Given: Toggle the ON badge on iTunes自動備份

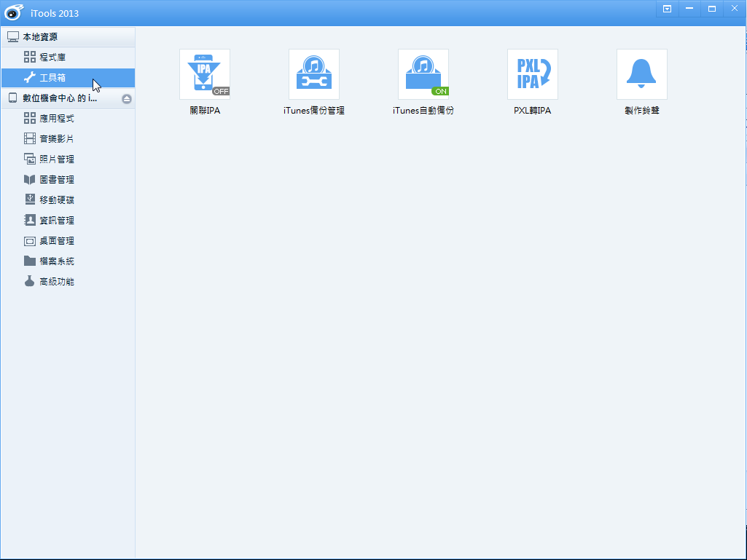Looking at the screenshot, I should (x=440, y=92).
